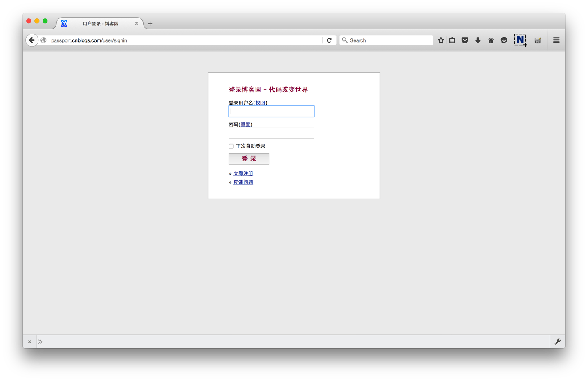The image size is (588, 381).
Task: Open a new tab with plus button
Action: point(150,24)
